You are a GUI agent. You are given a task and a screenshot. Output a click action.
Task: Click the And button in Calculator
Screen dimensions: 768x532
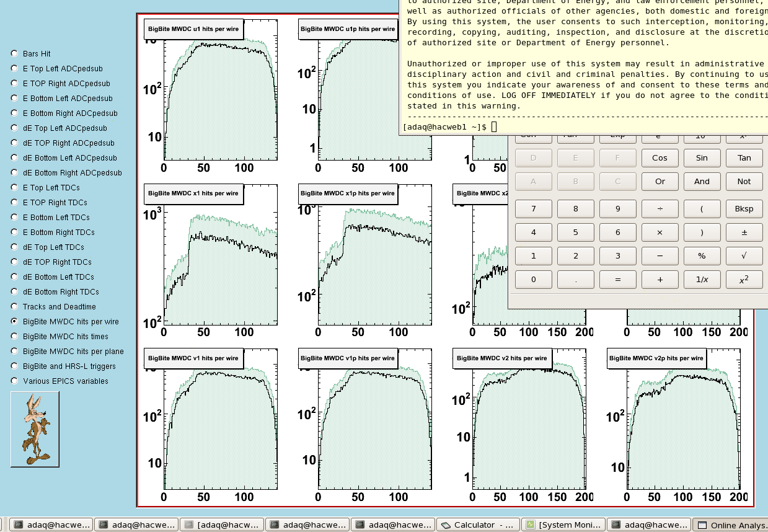(x=702, y=182)
